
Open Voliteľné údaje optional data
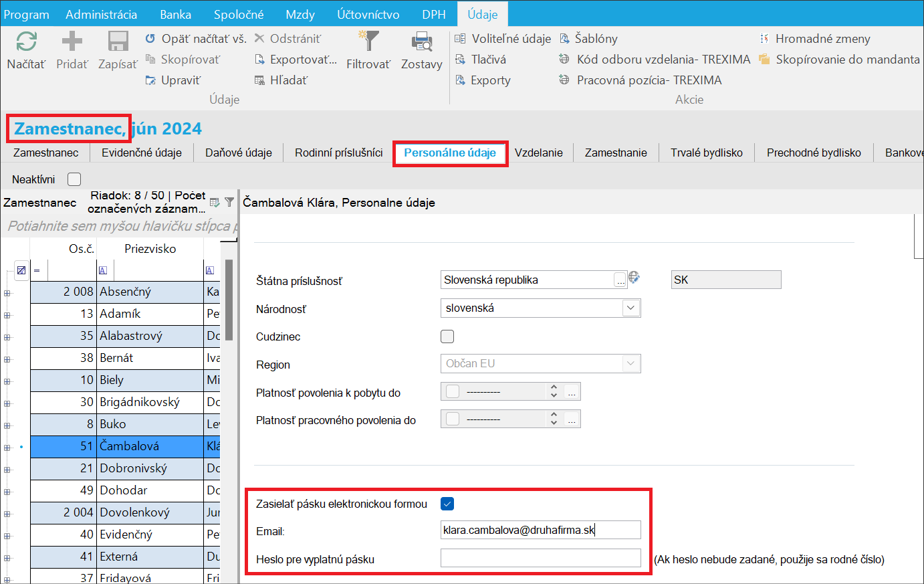[503, 39]
